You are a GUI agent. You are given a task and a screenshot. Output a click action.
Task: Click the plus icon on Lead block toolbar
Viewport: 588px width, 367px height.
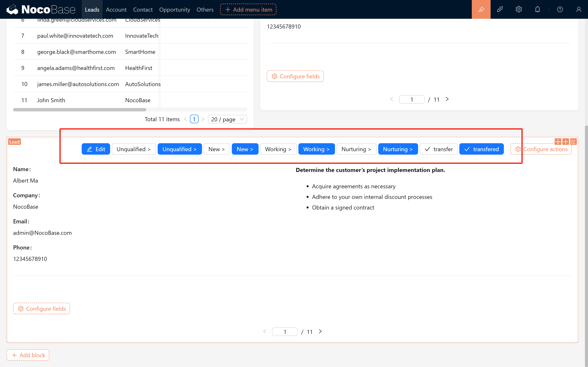tap(566, 142)
